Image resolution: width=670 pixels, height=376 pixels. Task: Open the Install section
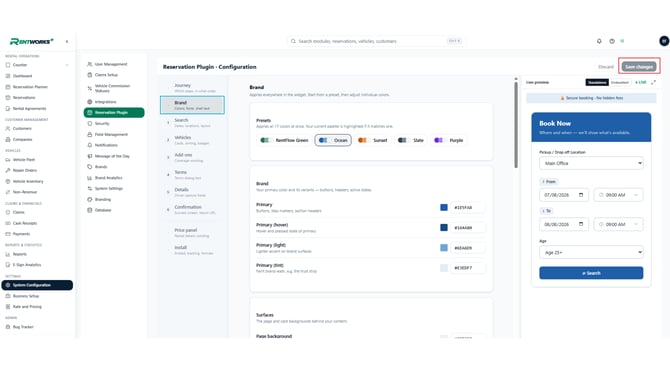[x=192, y=250]
